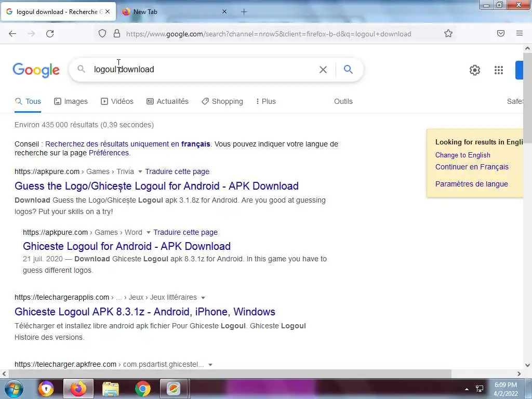Show hidden system tray icons arrow
532x399 pixels.
pos(467,389)
